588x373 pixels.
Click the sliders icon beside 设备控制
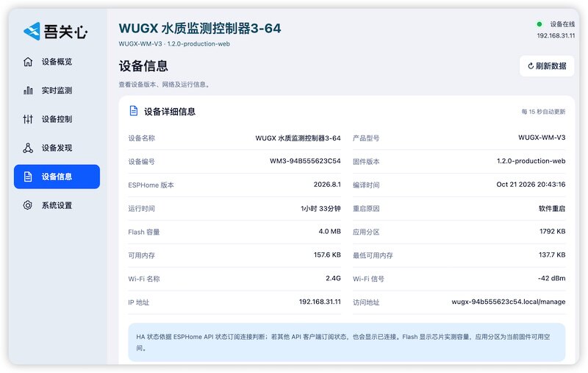coord(28,119)
